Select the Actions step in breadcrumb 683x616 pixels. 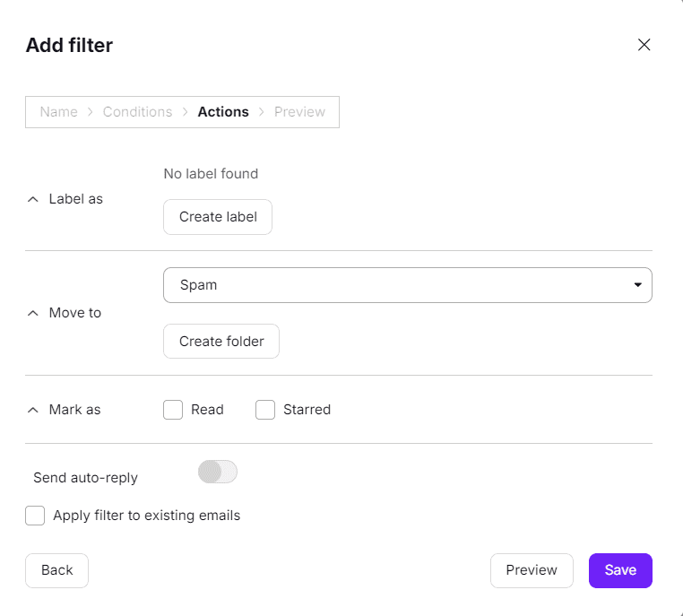[223, 112]
